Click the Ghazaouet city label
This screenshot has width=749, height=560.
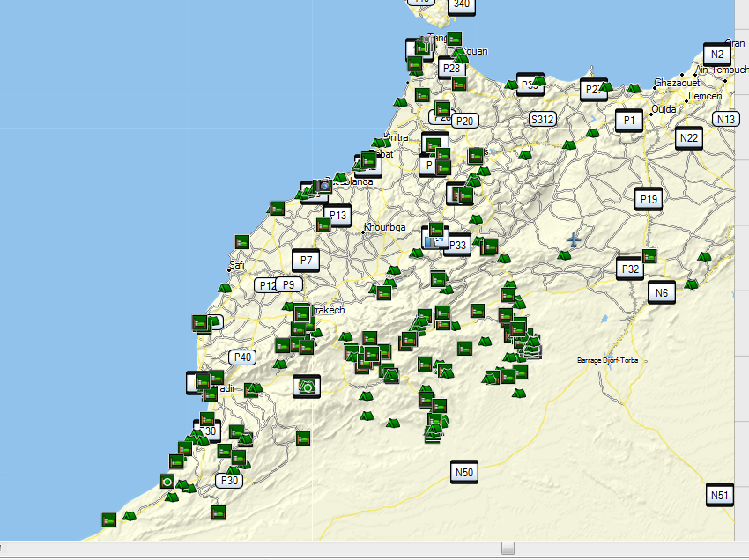pyautogui.click(x=677, y=83)
